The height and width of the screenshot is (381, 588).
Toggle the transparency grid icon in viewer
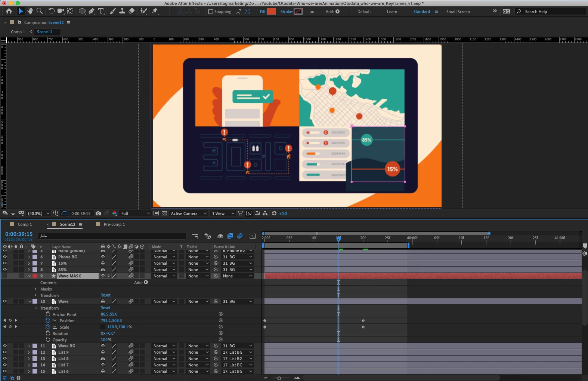point(164,213)
